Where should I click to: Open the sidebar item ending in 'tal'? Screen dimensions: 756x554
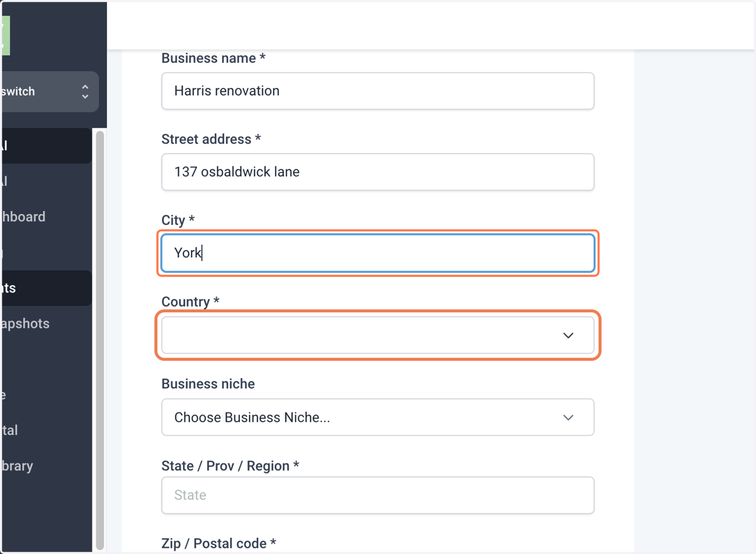tap(45, 431)
